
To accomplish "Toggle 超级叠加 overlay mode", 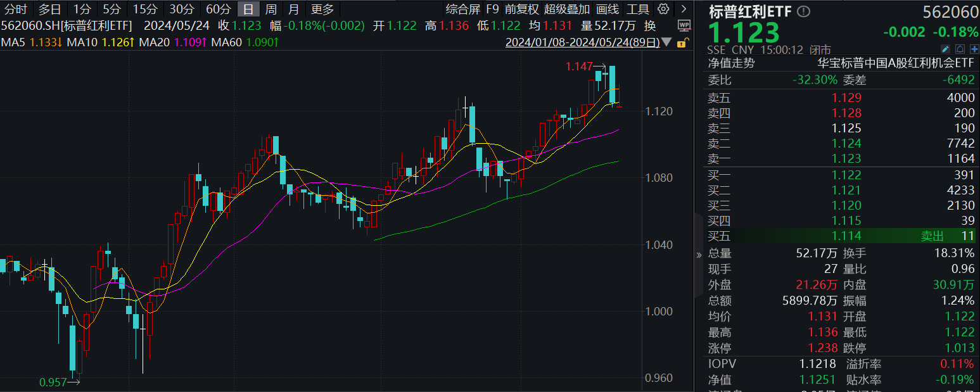I will pyautogui.click(x=567, y=9).
